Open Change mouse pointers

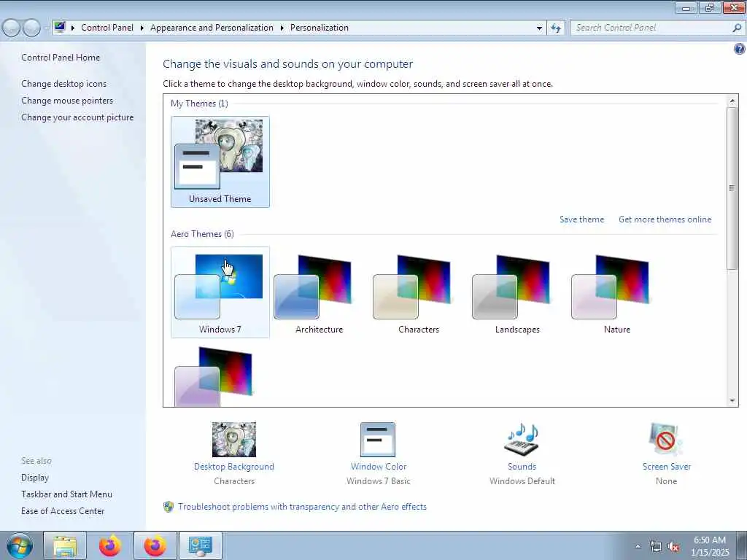[67, 101]
